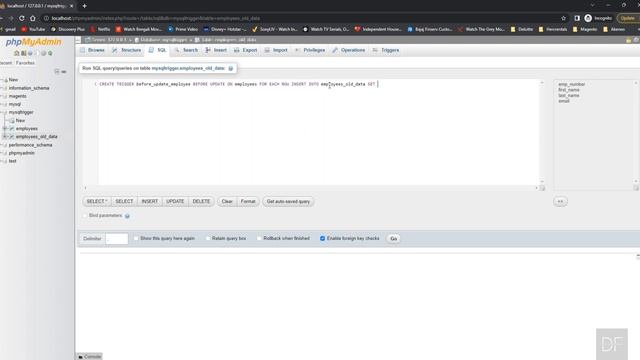640x360 pixels.
Task: Click the DELETE query button
Action: tap(201, 202)
